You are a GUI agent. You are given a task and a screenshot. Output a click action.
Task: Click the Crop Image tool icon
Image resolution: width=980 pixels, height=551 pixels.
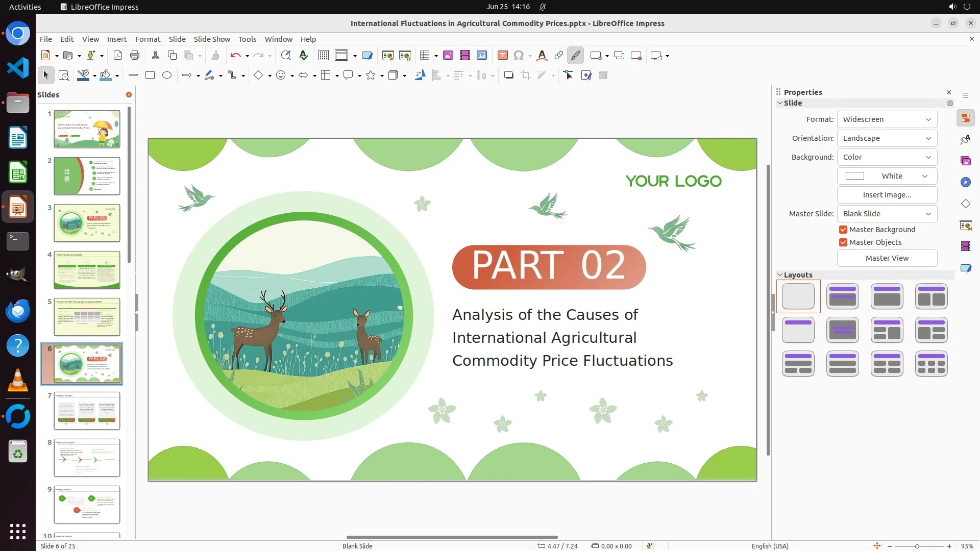click(x=525, y=76)
